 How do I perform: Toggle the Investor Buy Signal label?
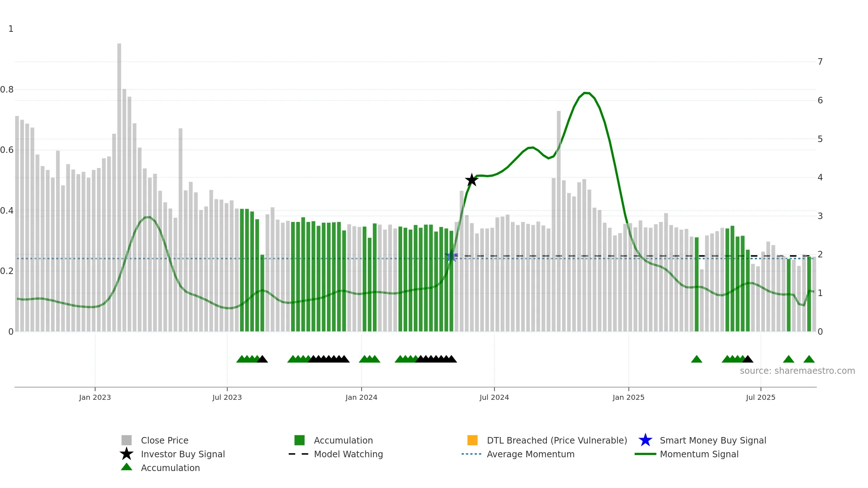point(183,454)
